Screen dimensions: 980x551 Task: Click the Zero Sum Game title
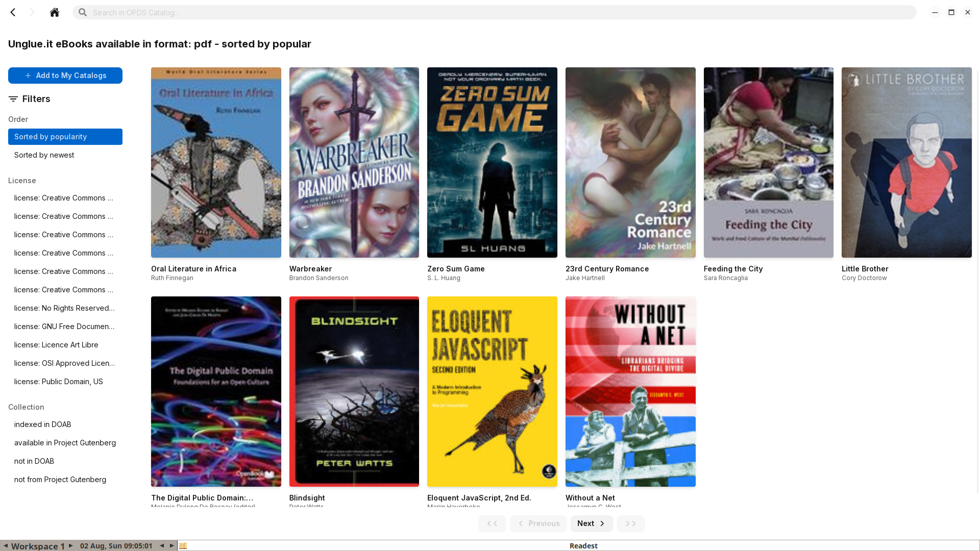pos(456,269)
